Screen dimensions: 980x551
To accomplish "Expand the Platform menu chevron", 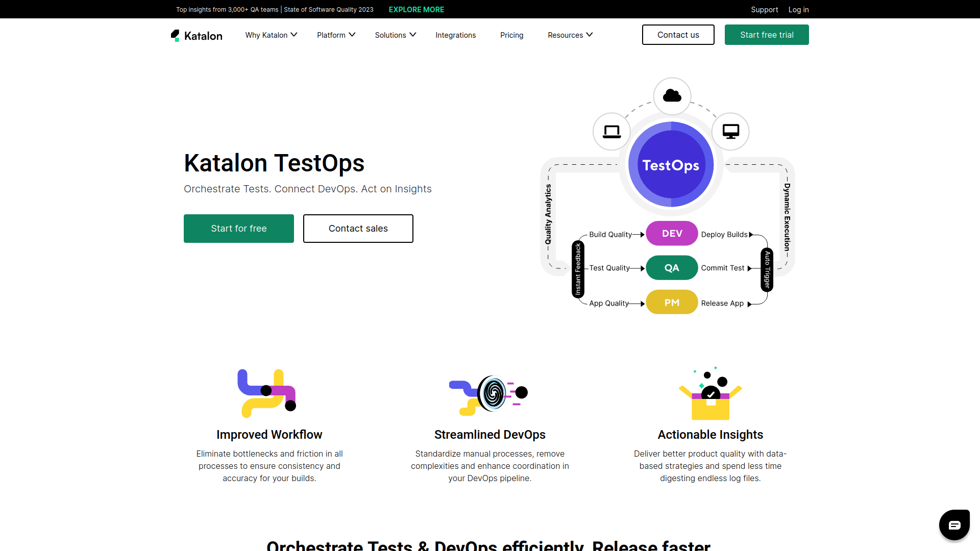I will [x=352, y=35].
